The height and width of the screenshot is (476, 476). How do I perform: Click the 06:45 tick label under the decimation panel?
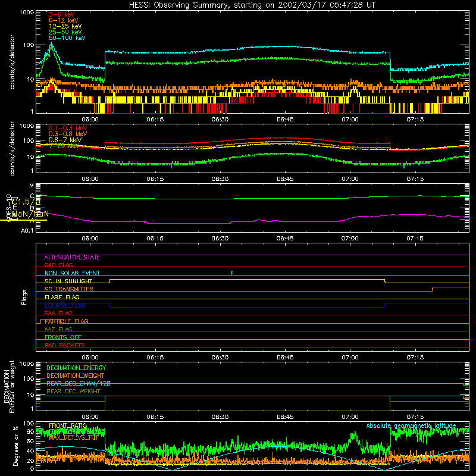pos(285,417)
